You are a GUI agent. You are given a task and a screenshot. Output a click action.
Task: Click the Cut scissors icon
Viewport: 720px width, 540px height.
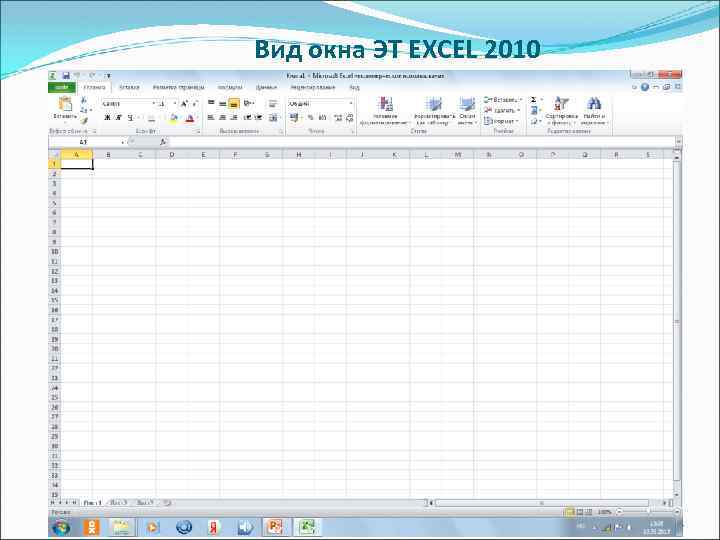pyautogui.click(x=84, y=100)
